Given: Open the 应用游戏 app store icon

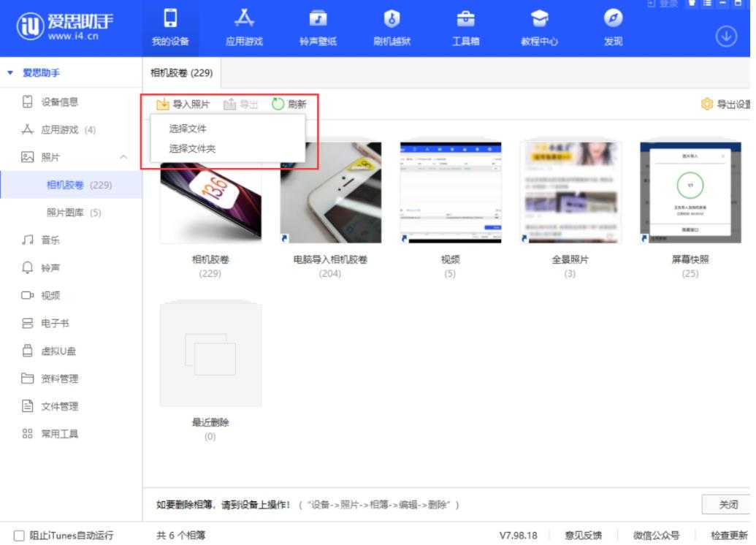Looking at the screenshot, I should [x=243, y=19].
